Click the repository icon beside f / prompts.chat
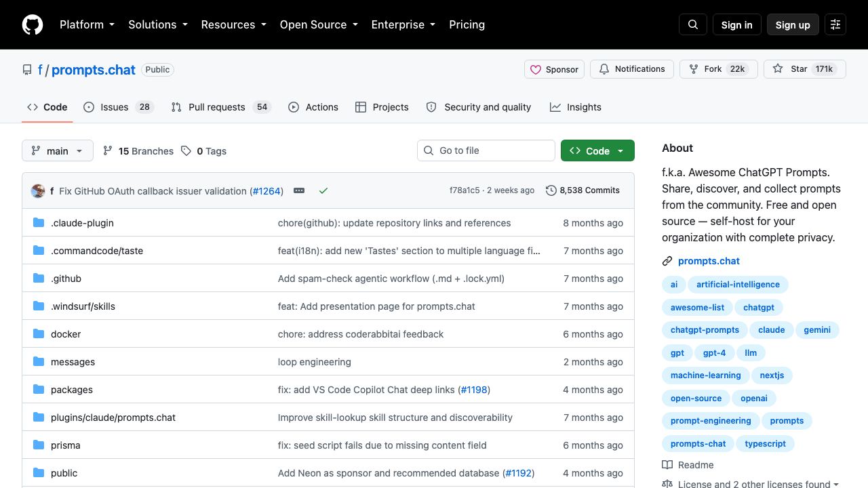 tap(27, 70)
